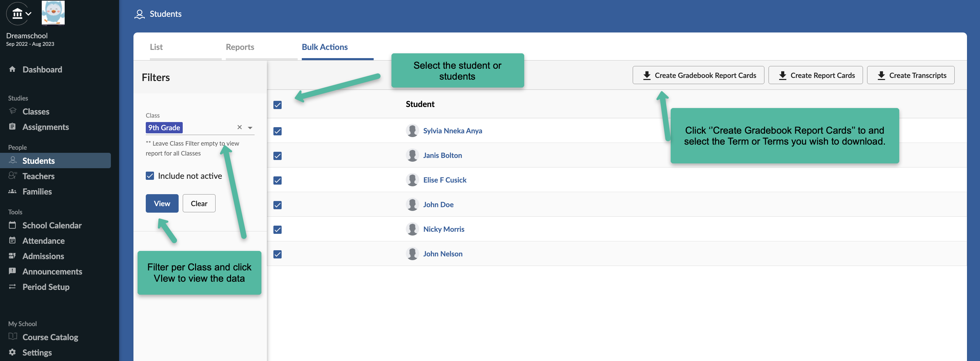Screen dimensions: 980x361
Task: Click download icon on Create Report Cards
Action: pyautogui.click(x=782, y=75)
